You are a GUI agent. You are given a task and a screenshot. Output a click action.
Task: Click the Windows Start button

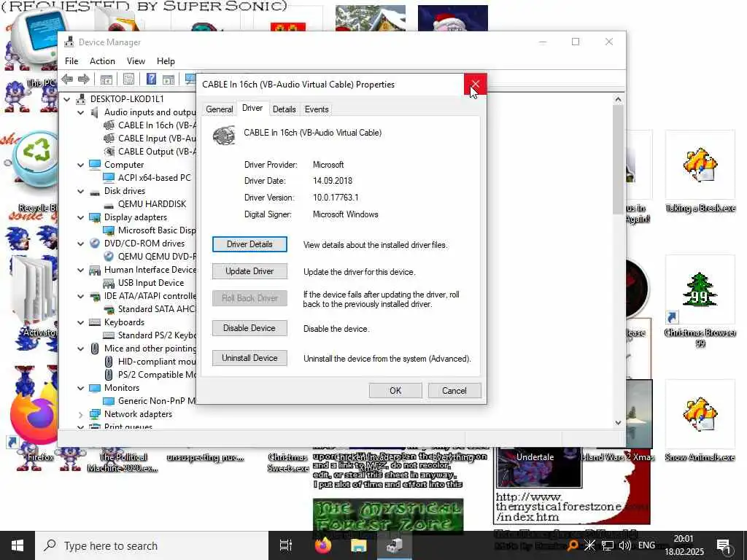(18, 545)
